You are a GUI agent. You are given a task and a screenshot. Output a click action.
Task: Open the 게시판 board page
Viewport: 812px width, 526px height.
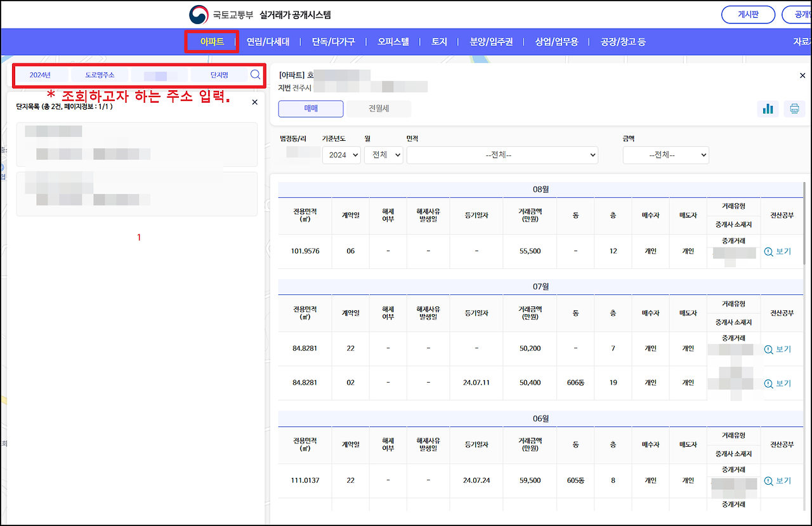tap(748, 13)
